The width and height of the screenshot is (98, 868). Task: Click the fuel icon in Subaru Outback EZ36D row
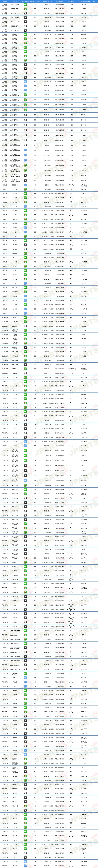click(25, 360)
